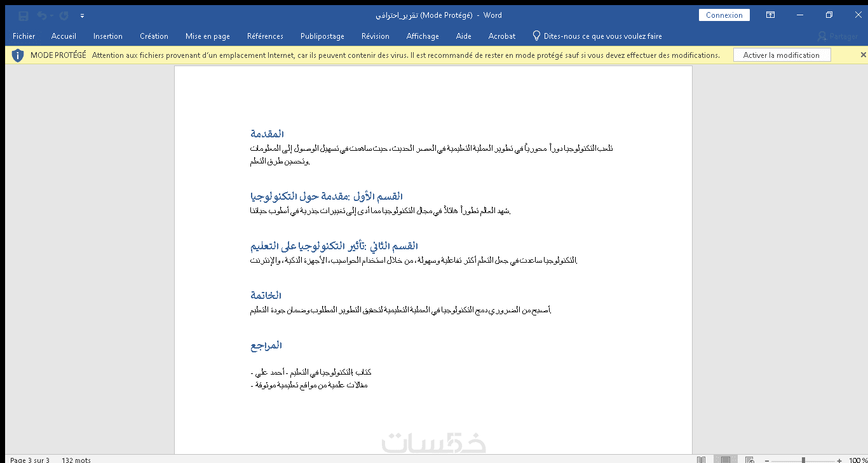Image resolution: width=868 pixels, height=463 pixels.
Task: Restore down the Word window
Action: pos(829,15)
